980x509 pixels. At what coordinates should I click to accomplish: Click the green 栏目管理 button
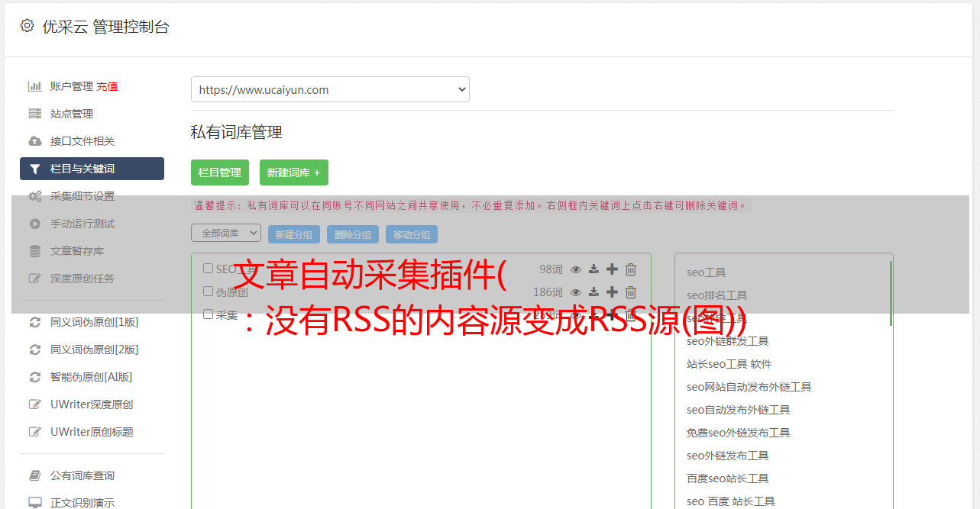coord(220,172)
